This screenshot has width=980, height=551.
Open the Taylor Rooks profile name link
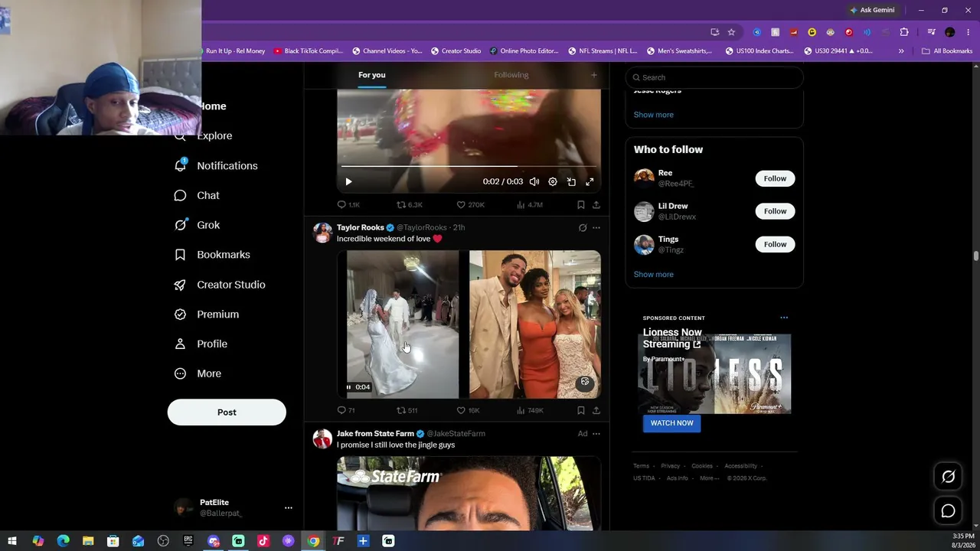361,227
